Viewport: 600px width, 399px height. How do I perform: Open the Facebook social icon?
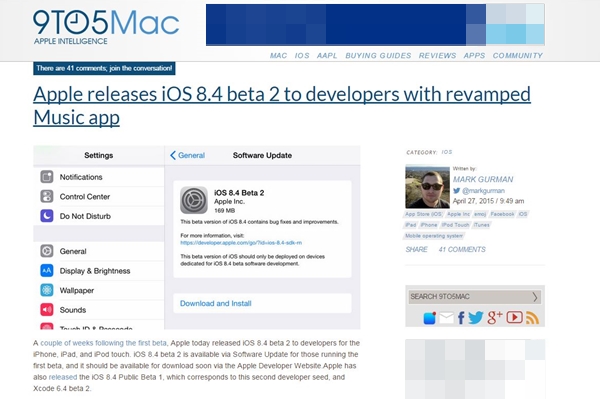[461, 318]
